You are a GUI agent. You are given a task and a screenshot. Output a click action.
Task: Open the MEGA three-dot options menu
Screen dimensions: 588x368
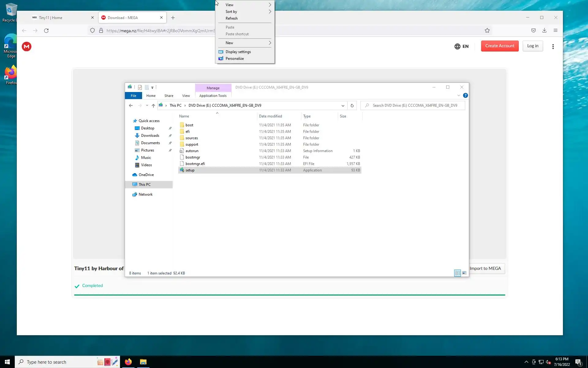tap(553, 47)
